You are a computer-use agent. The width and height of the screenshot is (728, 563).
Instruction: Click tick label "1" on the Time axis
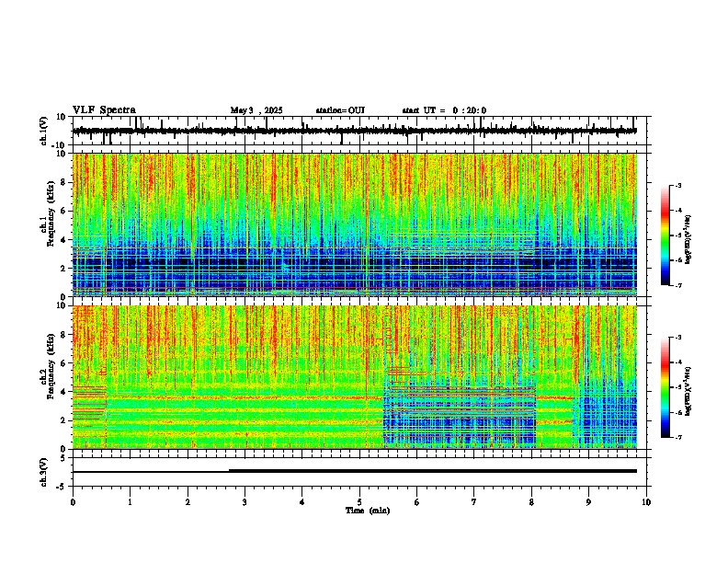[x=130, y=502]
